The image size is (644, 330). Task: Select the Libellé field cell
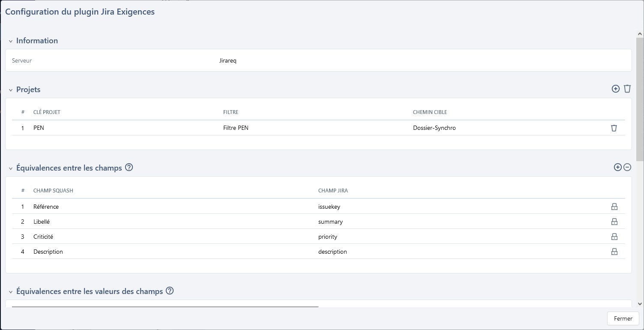(42, 222)
